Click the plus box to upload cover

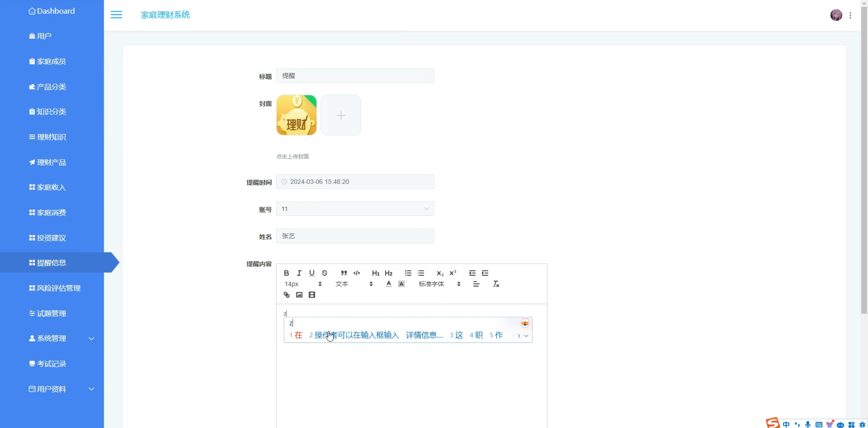click(341, 115)
